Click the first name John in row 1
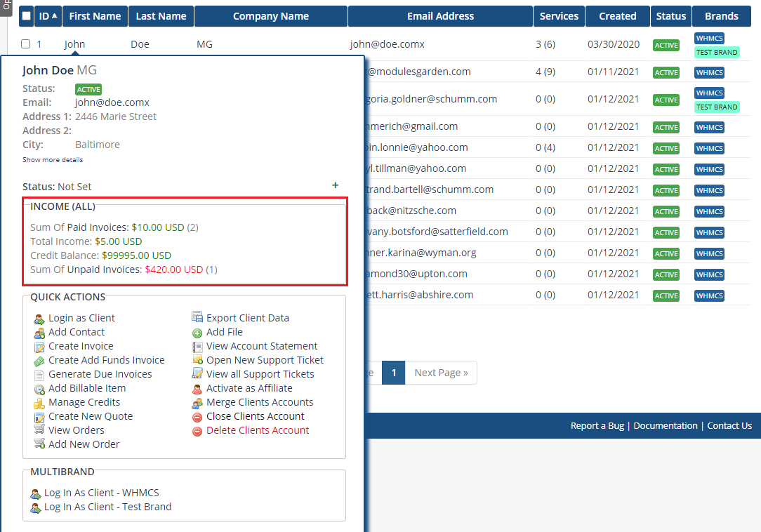The image size is (761, 532). click(x=74, y=44)
